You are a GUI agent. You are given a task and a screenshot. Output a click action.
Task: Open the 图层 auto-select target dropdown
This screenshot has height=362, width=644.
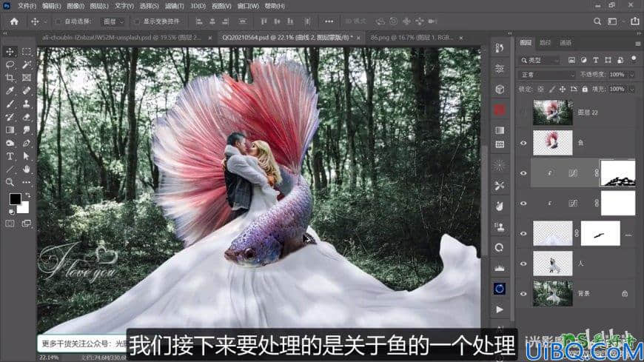[x=113, y=21]
